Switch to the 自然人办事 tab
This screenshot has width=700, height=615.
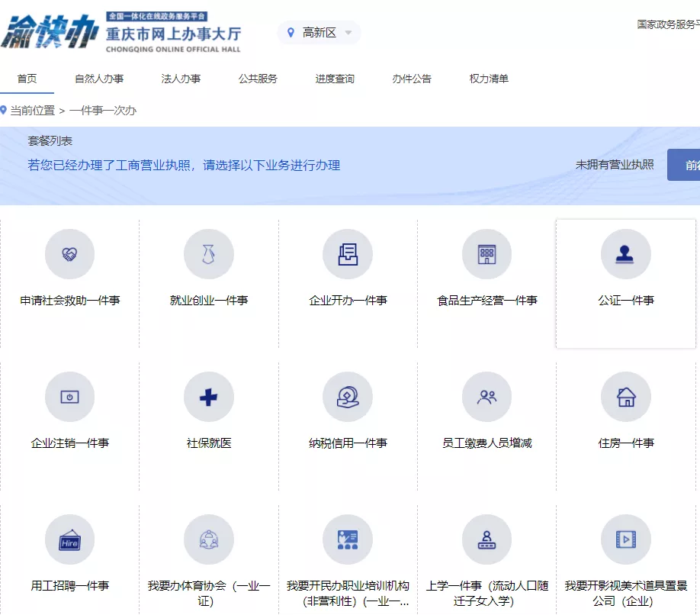pos(99,79)
